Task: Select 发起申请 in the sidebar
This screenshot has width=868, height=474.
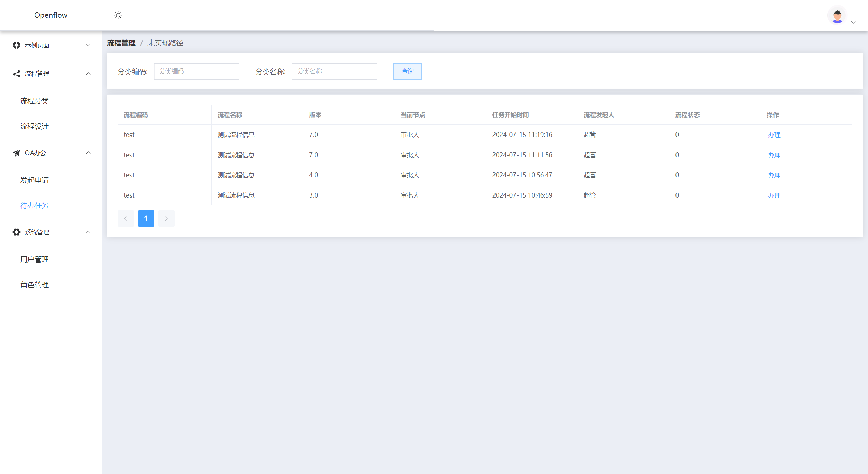Action: click(35, 180)
